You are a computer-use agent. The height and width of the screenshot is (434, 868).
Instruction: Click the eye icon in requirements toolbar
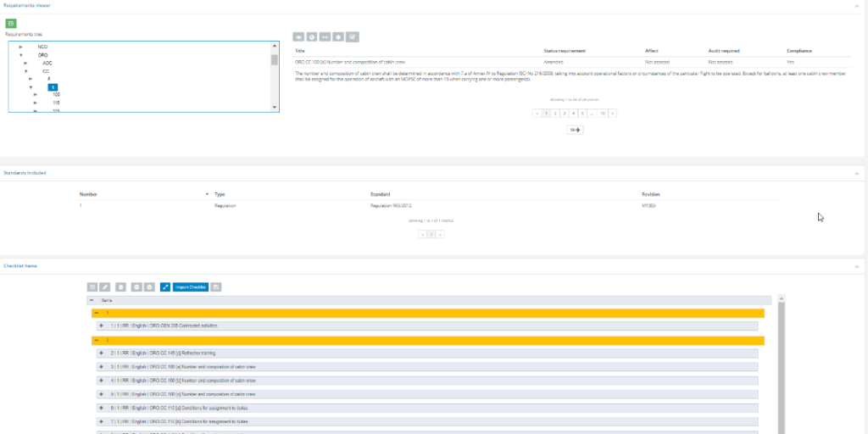click(x=298, y=36)
